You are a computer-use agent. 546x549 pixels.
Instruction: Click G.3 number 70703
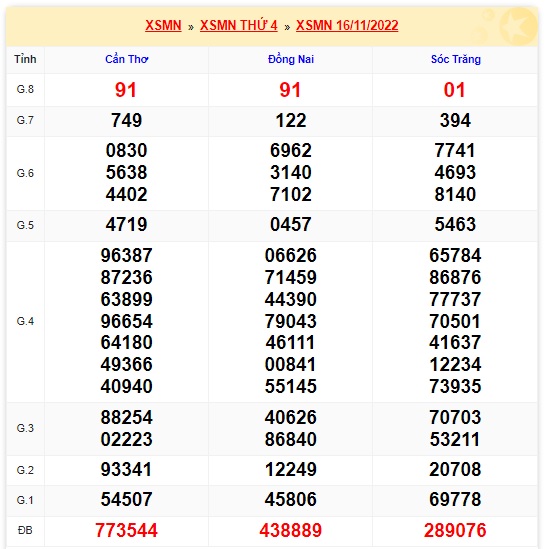click(x=455, y=417)
